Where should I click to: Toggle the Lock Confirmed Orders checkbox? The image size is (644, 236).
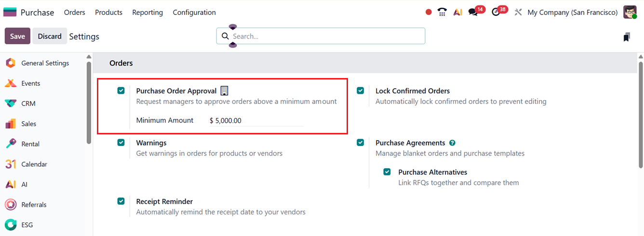pos(361,91)
